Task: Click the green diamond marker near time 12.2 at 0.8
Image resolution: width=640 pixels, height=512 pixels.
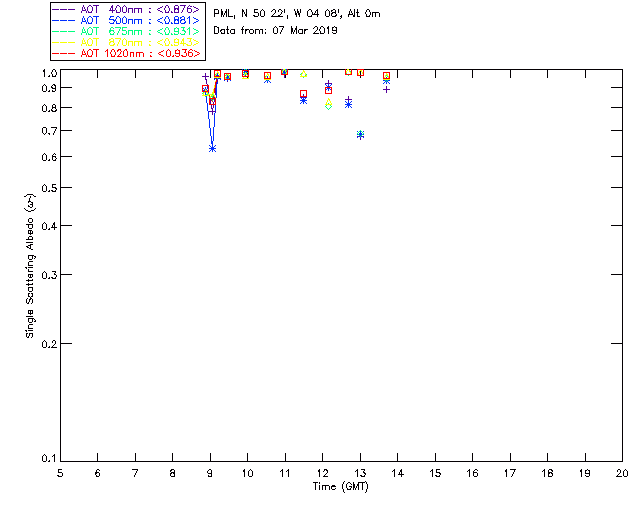Action: click(x=329, y=107)
